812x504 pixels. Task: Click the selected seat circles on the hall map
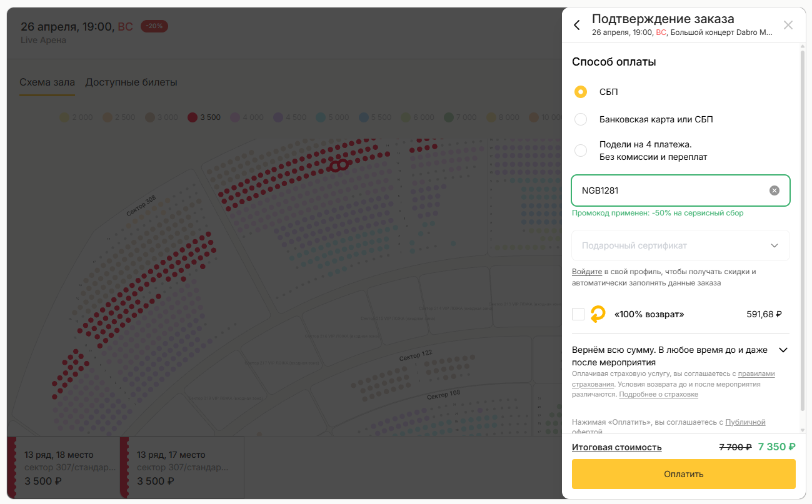(x=338, y=166)
